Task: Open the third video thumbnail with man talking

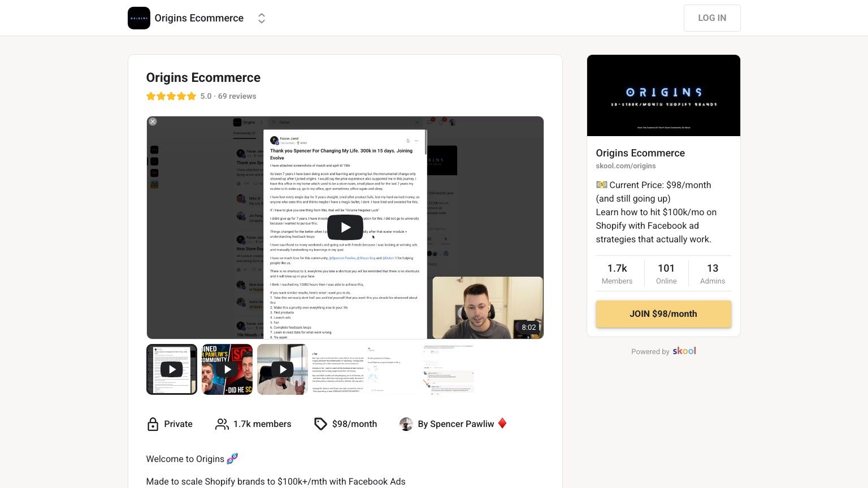Action: point(283,369)
